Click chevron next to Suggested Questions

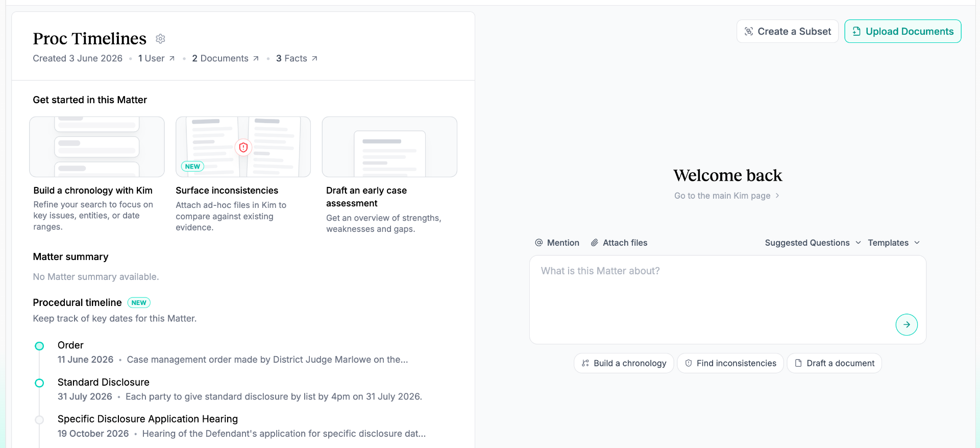coord(858,243)
